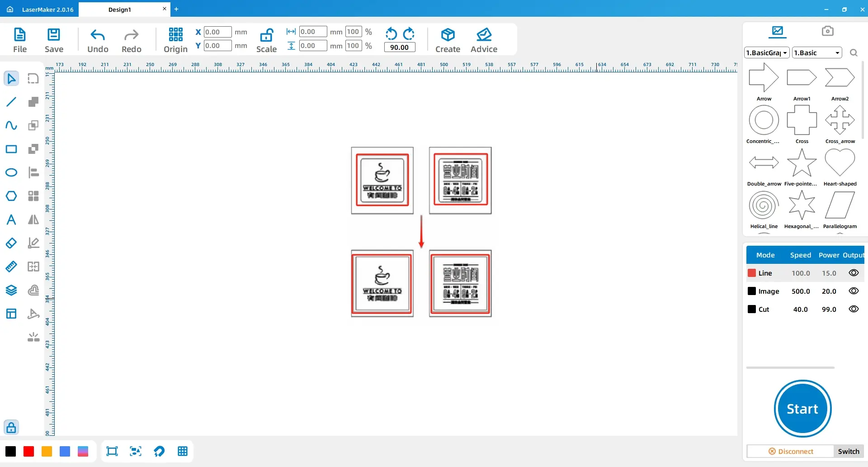Redo the last undone action
Viewport: 868px width, 467px height.
tap(132, 40)
